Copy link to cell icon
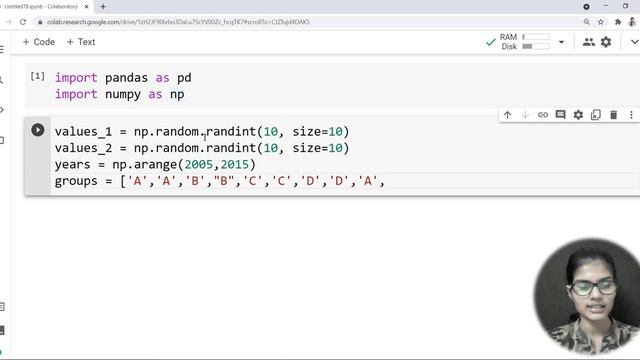Viewport: 640px width, 360px height. coord(542,115)
